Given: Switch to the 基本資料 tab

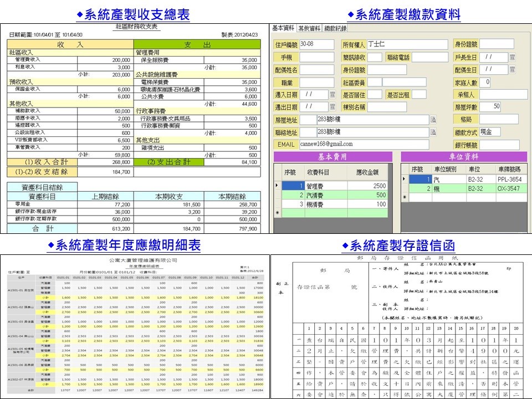Looking at the screenshot, I should click(x=283, y=28).
